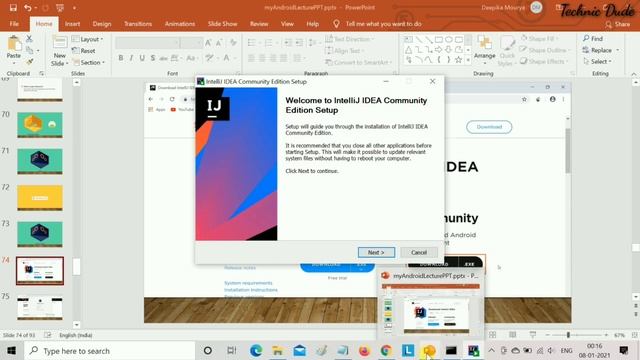Expand the Text Direction dropdown
The height and width of the screenshot is (360, 640).
point(350,39)
